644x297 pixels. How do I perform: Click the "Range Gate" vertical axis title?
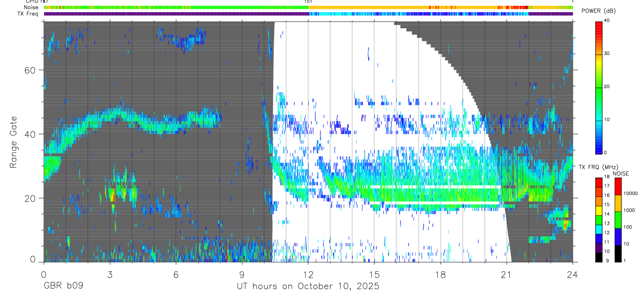pyautogui.click(x=12, y=142)
